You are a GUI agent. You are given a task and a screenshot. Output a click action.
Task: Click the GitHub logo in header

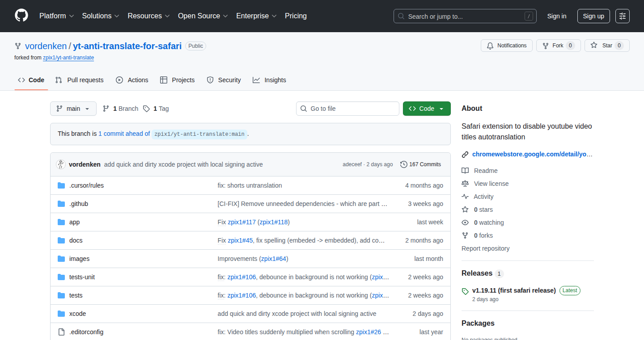point(21,16)
